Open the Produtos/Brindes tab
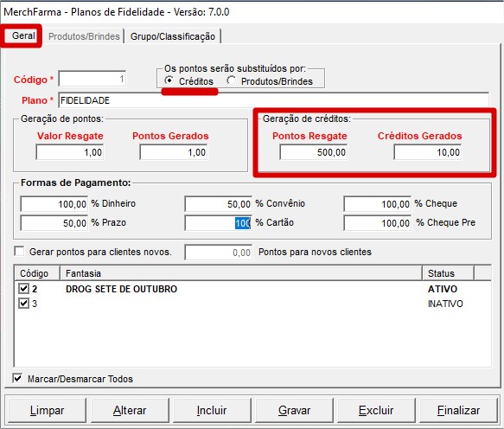The height and width of the screenshot is (429, 504). 84,36
